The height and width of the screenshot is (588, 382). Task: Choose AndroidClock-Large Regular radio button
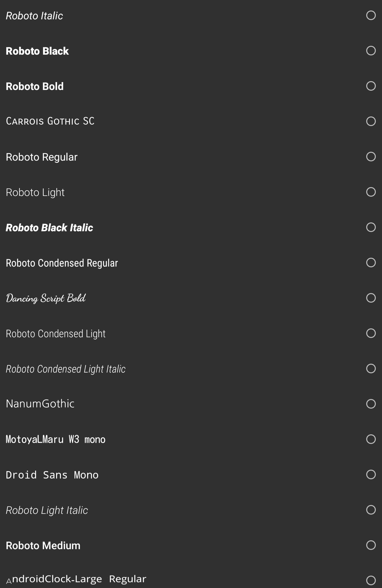coord(371,580)
